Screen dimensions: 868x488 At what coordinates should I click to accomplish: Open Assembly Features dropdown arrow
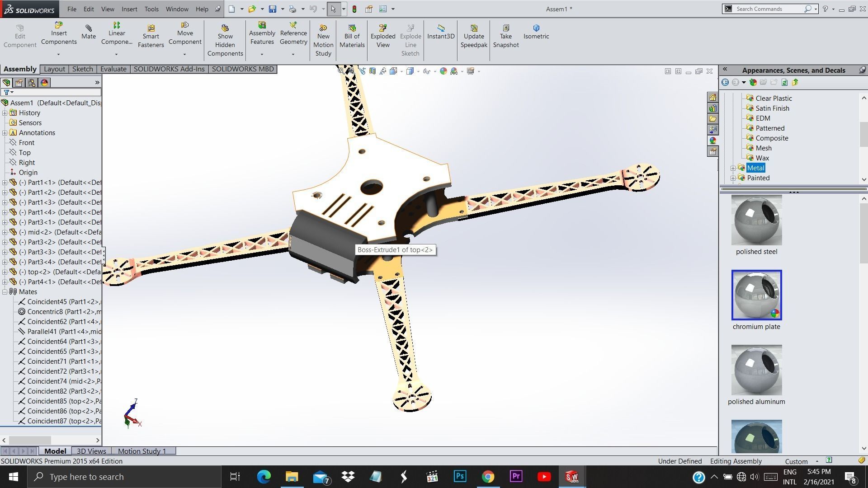click(262, 55)
